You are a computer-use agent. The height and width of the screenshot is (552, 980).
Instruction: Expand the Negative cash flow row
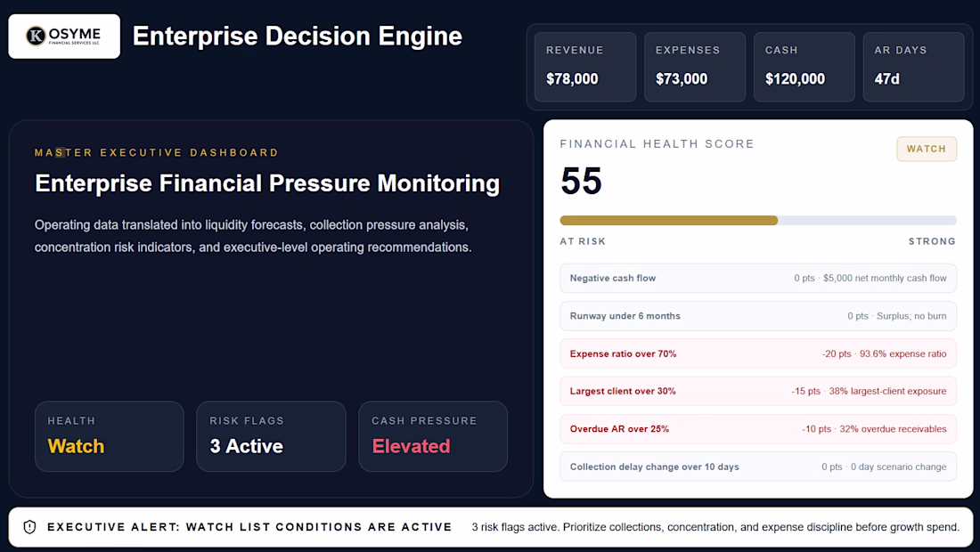pos(757,278)
